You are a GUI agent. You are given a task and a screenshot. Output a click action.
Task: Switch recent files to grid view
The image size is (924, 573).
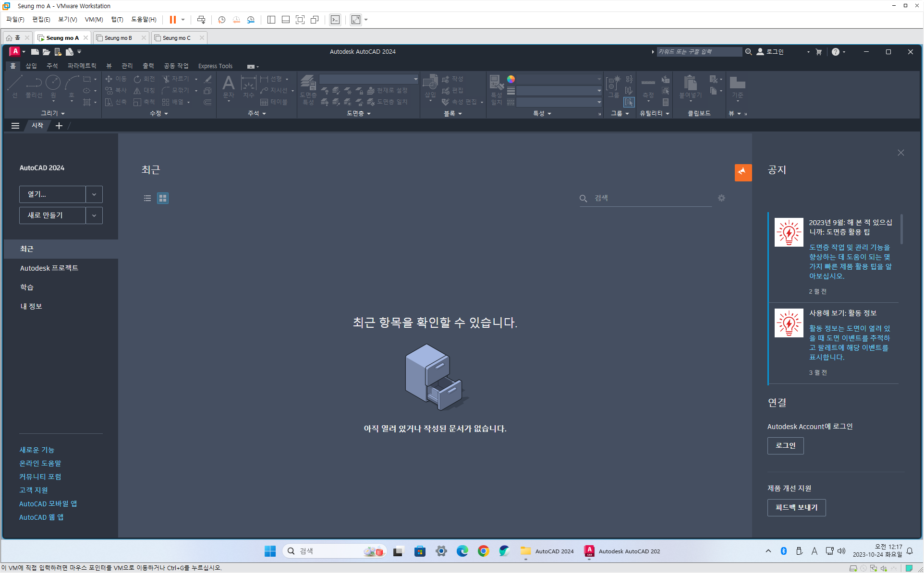[x=163, y=198]
